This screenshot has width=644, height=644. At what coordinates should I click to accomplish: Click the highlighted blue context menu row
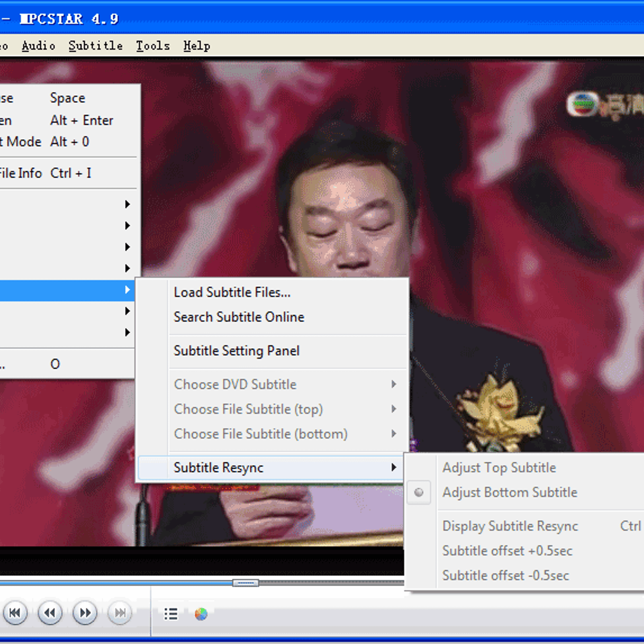[67, 290]
